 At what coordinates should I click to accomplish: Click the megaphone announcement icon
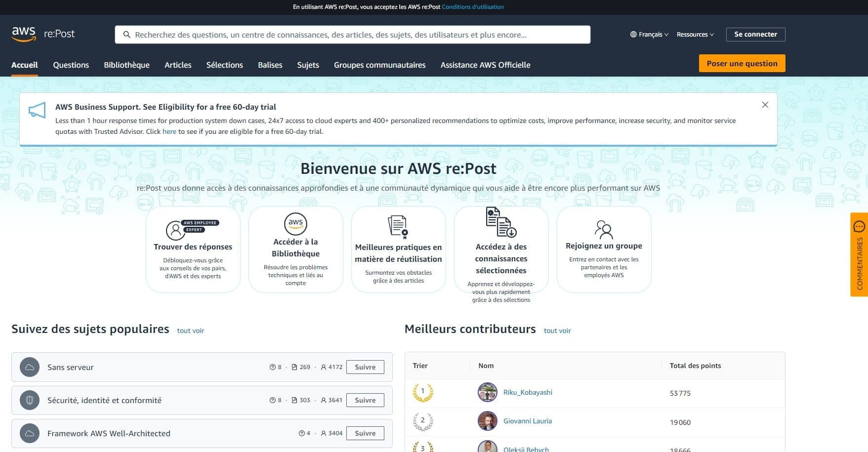(37, 110)
